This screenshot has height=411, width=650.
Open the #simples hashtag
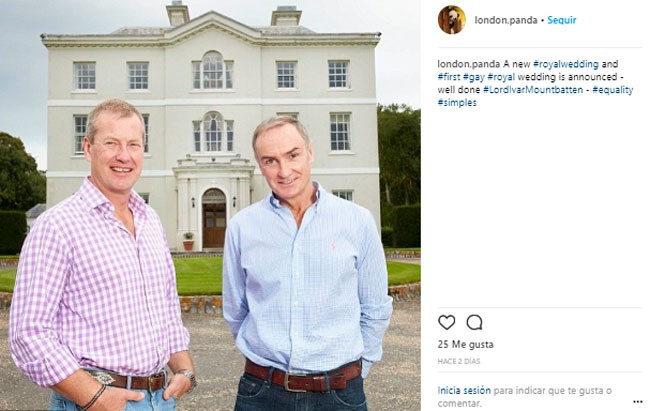[457, 103]
